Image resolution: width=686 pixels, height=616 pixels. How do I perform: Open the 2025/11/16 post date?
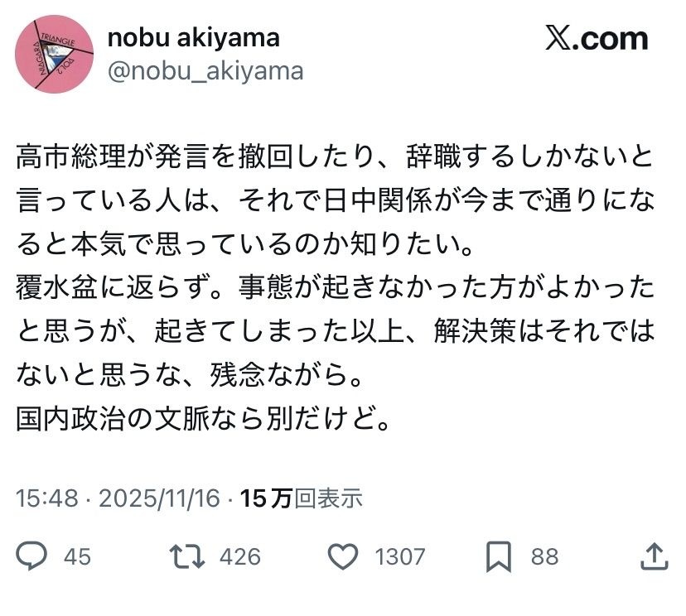[x=159, y=498]
